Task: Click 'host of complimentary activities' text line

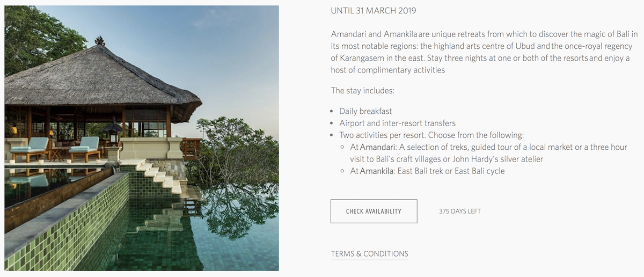Action: coord(388,70)
